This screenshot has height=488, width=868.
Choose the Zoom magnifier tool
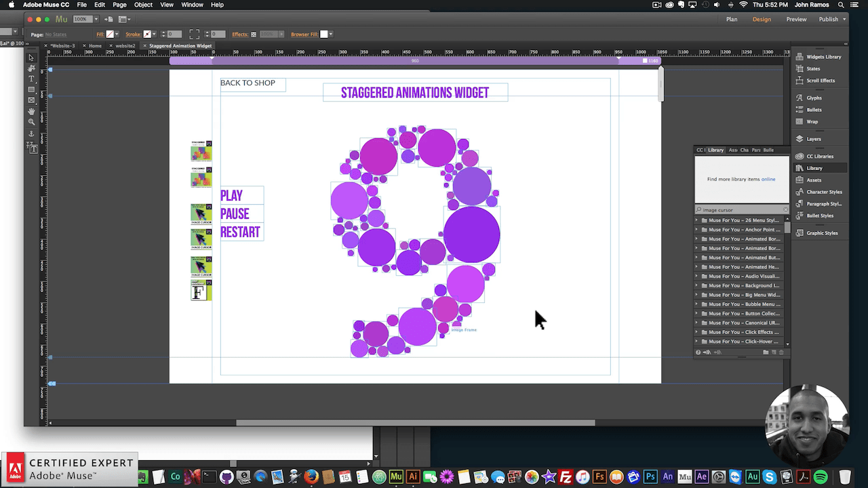click(x=31, y=122)
